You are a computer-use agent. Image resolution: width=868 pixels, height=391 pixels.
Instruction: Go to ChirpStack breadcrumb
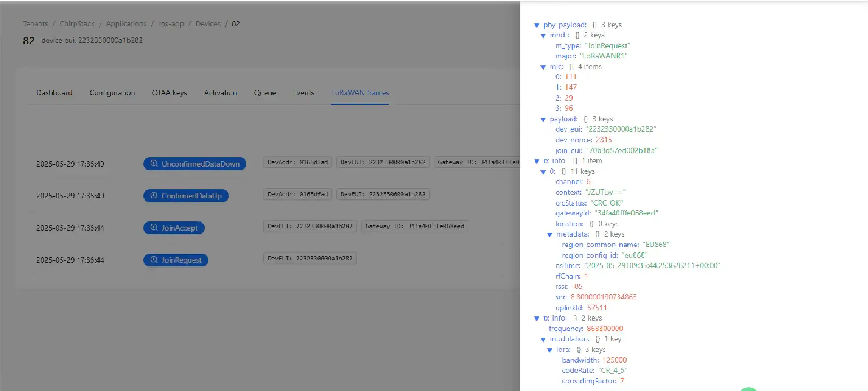[x=77, y=23]
